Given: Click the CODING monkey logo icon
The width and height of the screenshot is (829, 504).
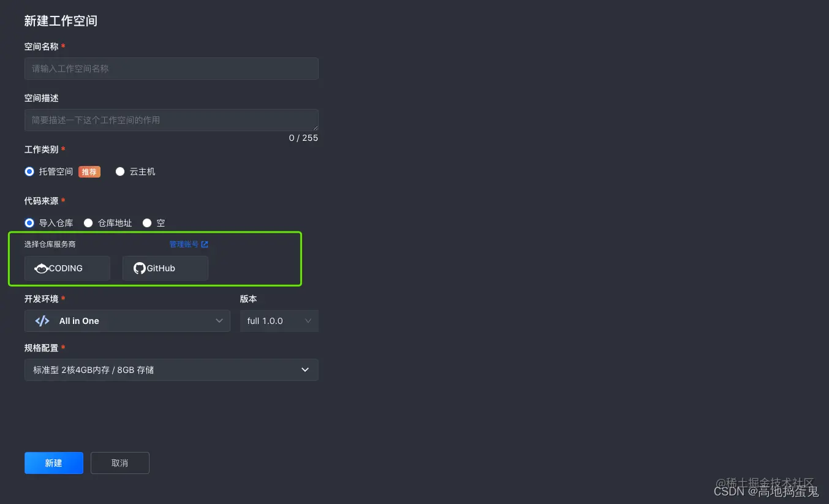Looking at the screenshot, I should click(x=41, y=268).
